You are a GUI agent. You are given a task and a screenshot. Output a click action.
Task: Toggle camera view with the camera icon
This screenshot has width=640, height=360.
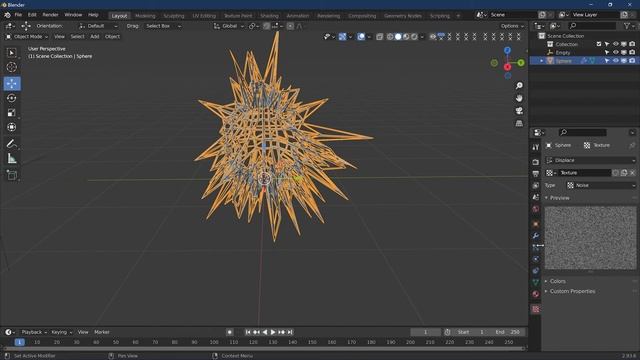tap(519, 111)
